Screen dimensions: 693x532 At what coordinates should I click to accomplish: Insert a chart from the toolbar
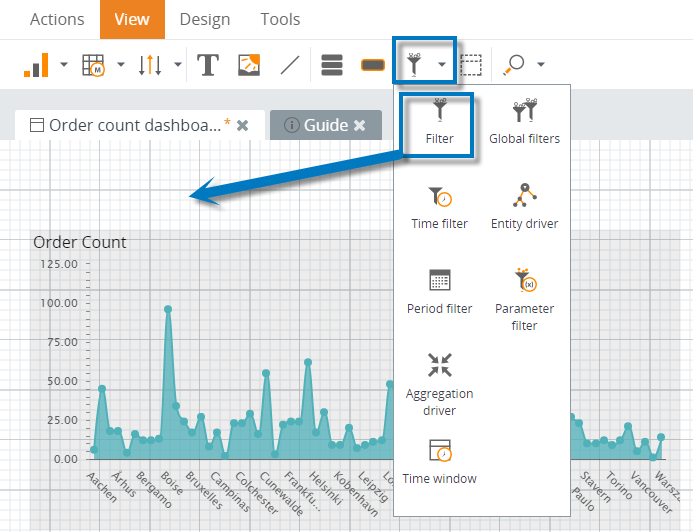click(x=36, y=65)
